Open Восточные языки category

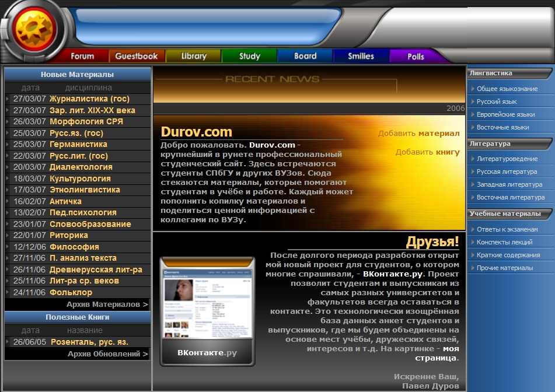click(x=502, y=127)
